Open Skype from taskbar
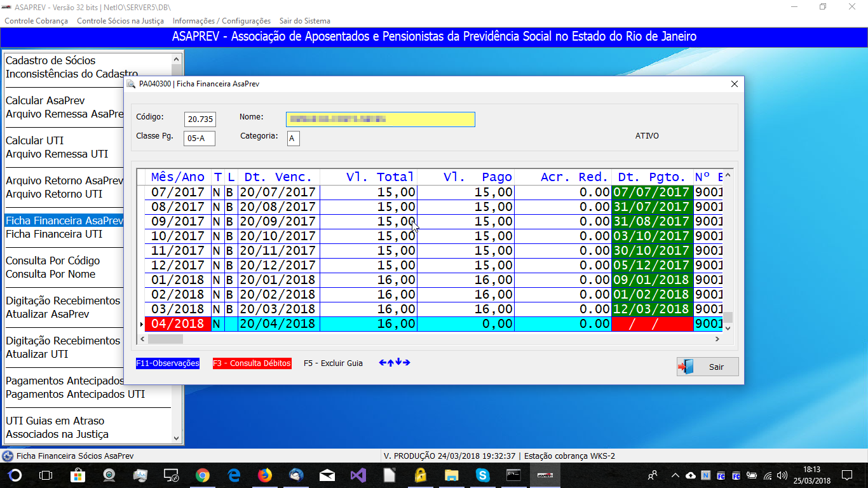 [x=482, y=475]
